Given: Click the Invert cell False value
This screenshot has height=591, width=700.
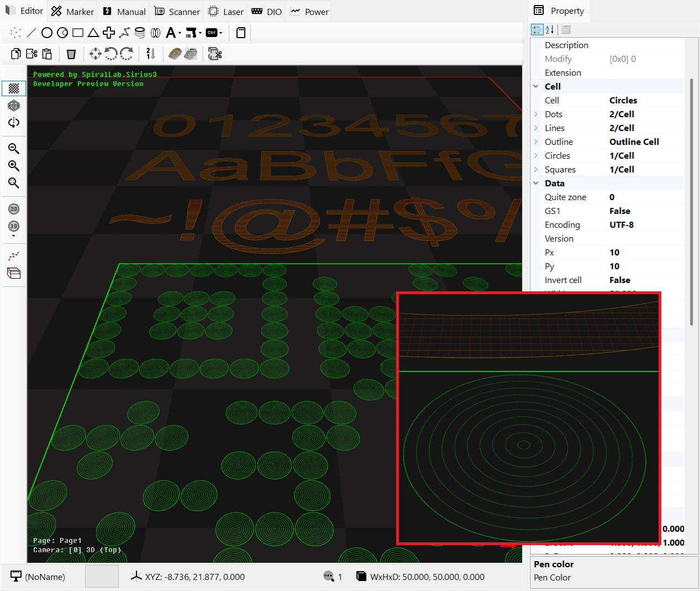Looking at the screenshot, I should [x=620, y=280].
